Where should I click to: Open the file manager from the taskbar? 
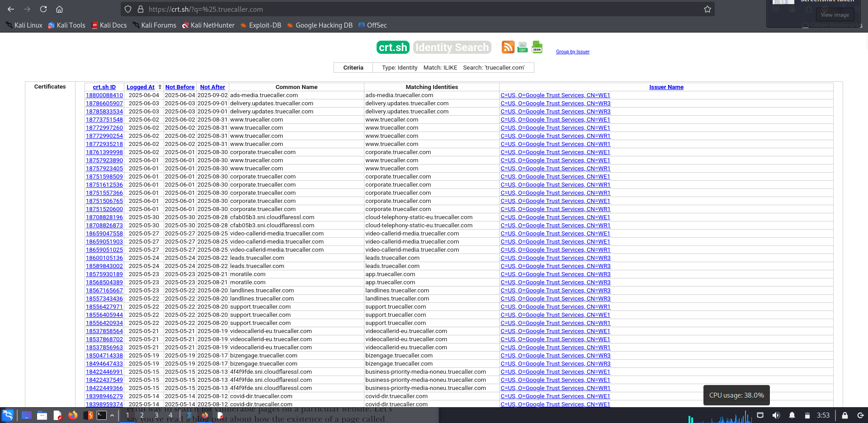(42, 415)
